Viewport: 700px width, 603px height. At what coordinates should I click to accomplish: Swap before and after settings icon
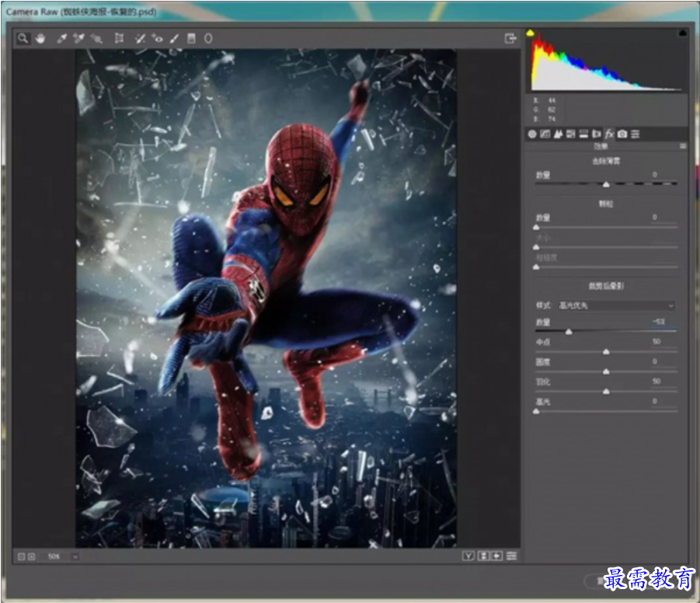coord(483,556)
